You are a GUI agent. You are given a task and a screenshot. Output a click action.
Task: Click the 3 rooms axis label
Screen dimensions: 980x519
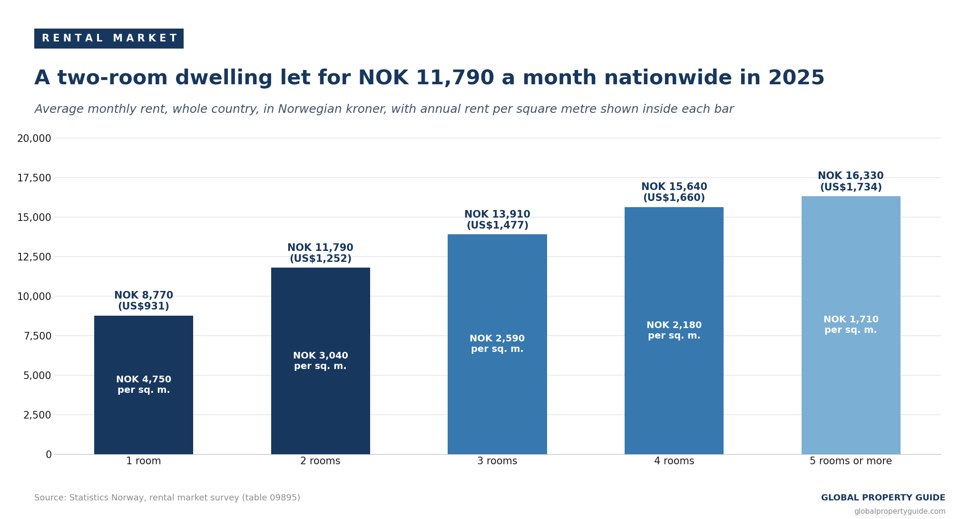pos(497,461)
